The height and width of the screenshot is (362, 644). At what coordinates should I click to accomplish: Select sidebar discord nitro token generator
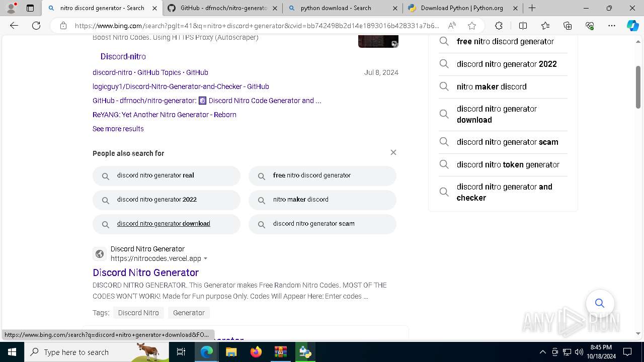tap(503, 164)
